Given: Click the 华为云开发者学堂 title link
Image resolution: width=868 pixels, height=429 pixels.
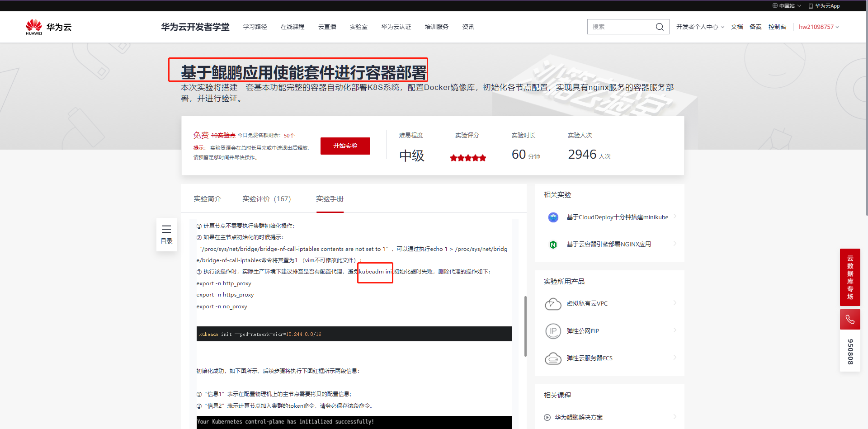Looking at the screenshot, I should 195,27.
